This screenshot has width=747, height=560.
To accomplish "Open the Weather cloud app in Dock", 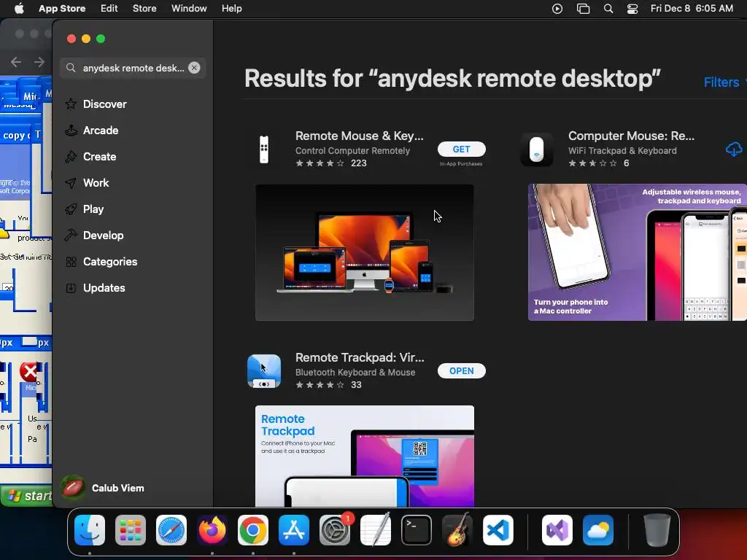I will click(x=598, y=530).
